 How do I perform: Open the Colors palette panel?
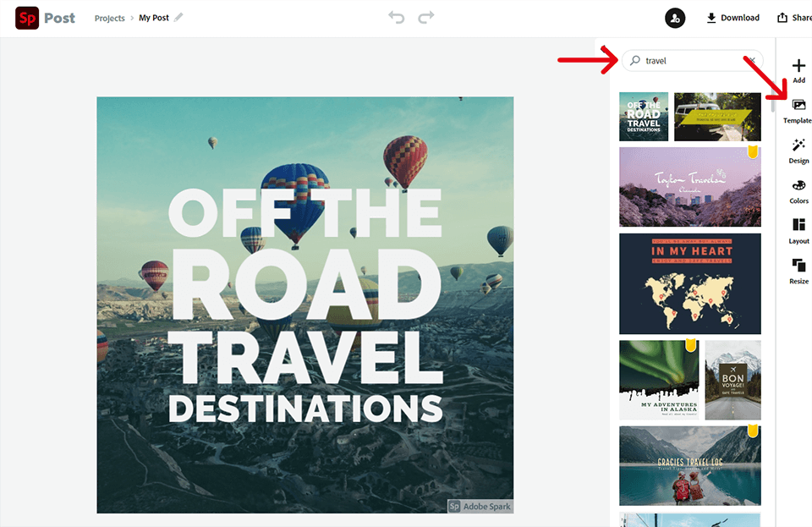[x=798, y=191]
